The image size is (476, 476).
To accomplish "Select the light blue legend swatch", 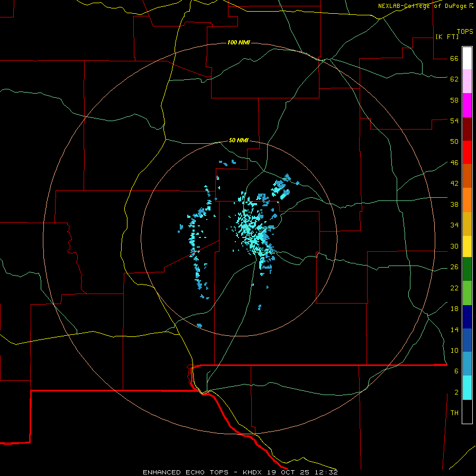I will pyautogui.click(x=467, y=363).
